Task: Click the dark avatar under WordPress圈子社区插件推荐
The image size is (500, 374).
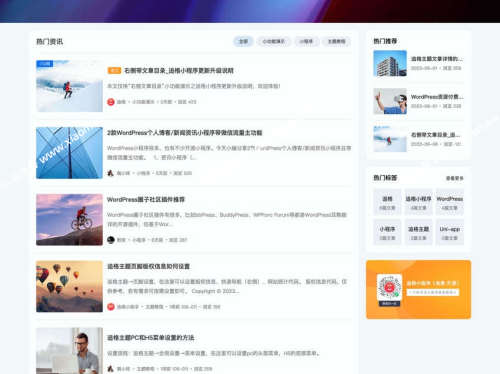Action: [111, 240]
